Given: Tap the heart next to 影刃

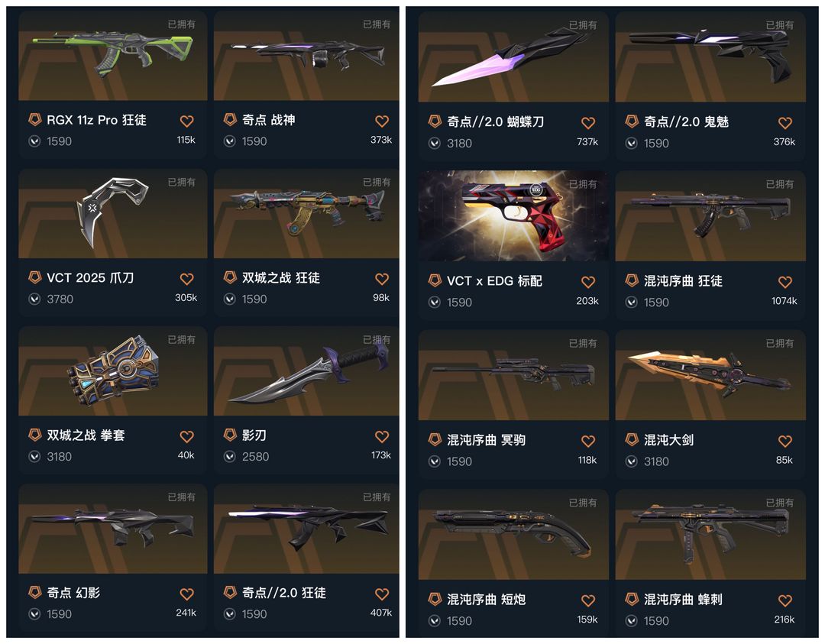Looking at the screenshot, I should (x=382, y=436).
